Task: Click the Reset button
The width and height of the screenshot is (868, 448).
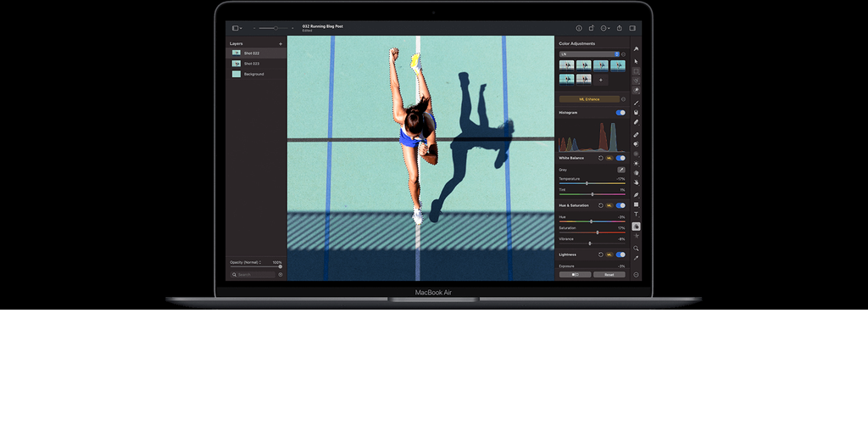Action: pyautogui.click(x=609, y=274)
